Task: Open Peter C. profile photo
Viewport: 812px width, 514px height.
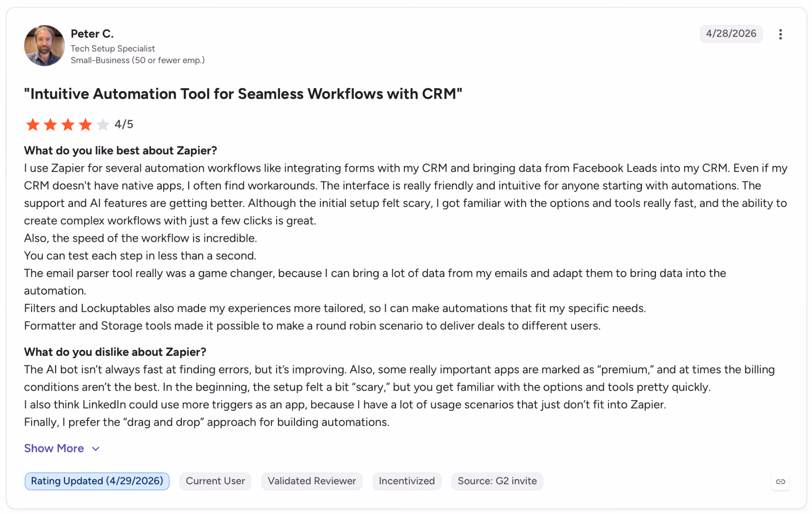Action: [44, 46]
